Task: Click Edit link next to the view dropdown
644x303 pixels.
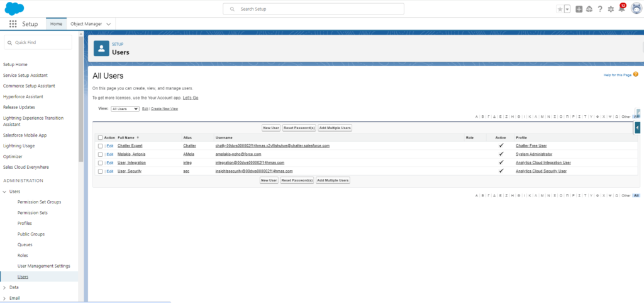Action: [145, 108]
